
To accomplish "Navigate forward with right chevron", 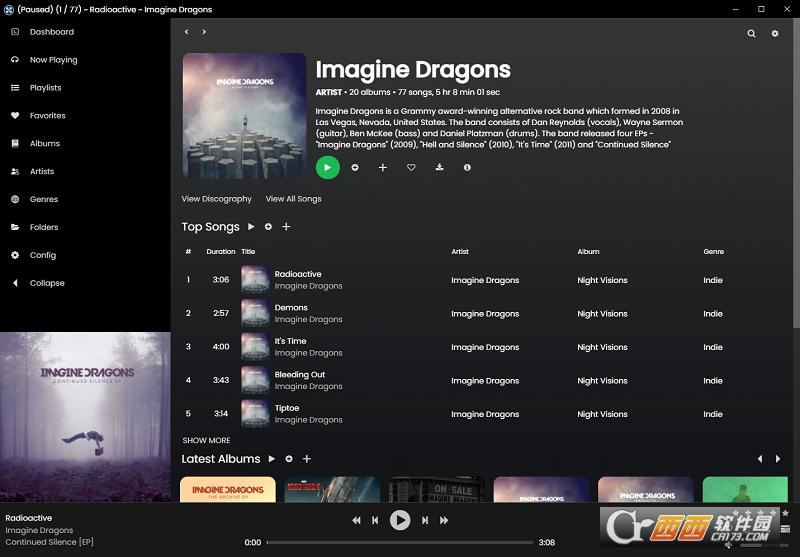I will coord(204,32).
